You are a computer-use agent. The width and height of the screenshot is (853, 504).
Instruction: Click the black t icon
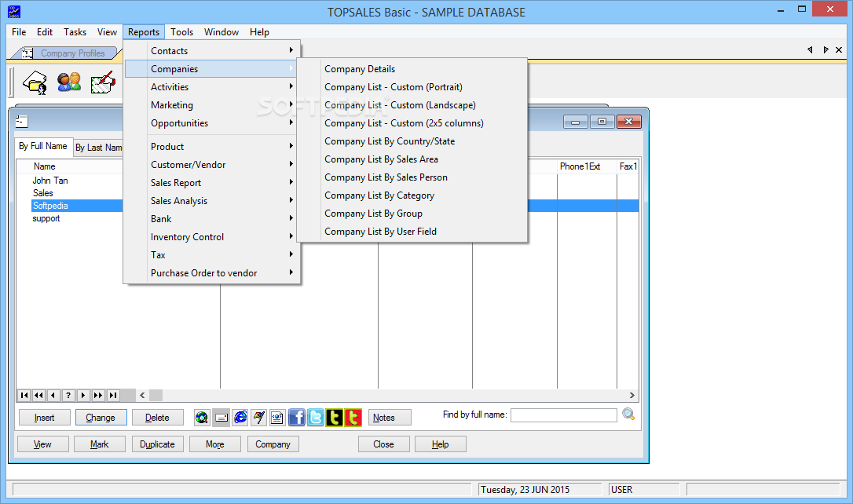coord(334,418)
